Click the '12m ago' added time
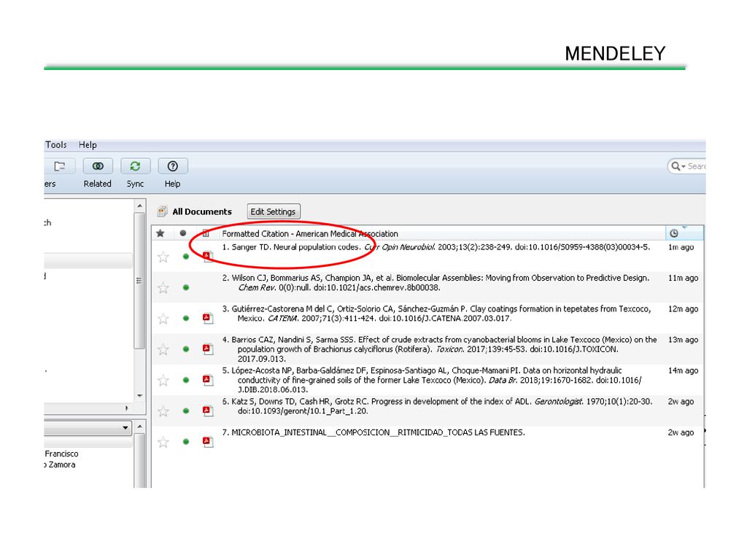The width and height of the screenshot is (747, 560). pos(683,309)
